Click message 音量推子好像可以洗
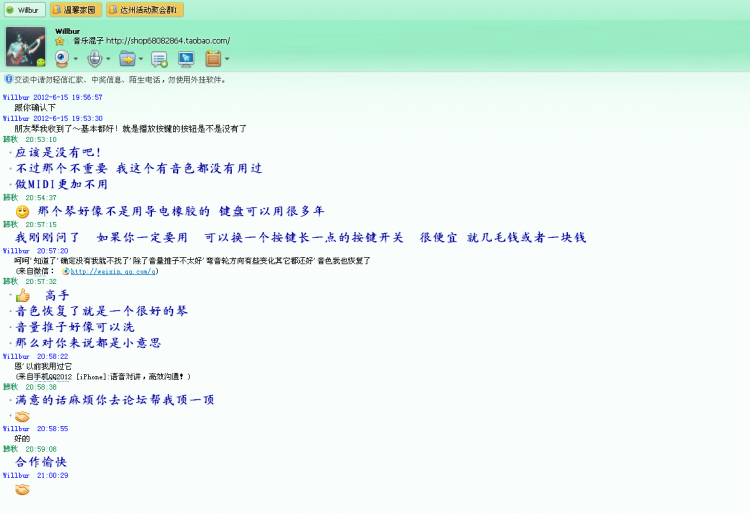The width and height of the screenshot is (750, 513). [x=75, y=327]
